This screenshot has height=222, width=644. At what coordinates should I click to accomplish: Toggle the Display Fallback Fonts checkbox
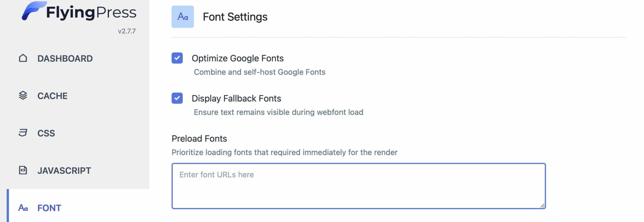click(177, 98)
